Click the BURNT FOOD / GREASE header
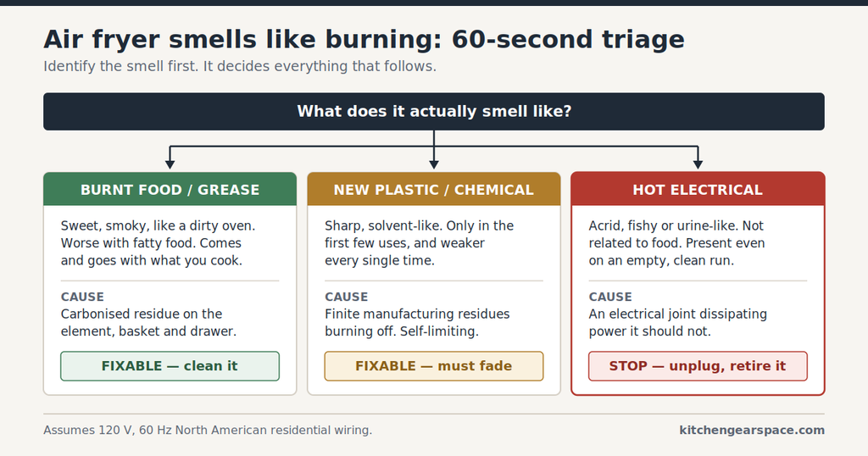 [170, 189]
